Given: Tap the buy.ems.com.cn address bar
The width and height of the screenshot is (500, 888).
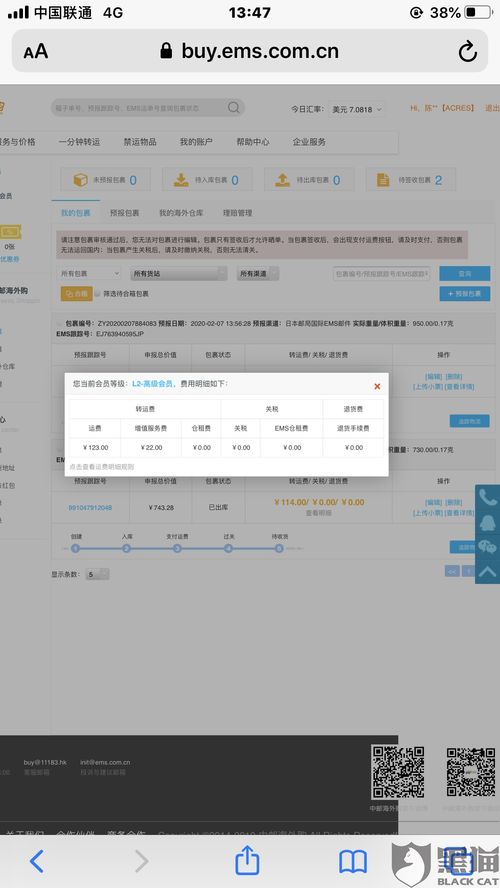Looking at the screenshot, I should coord(250,51).
